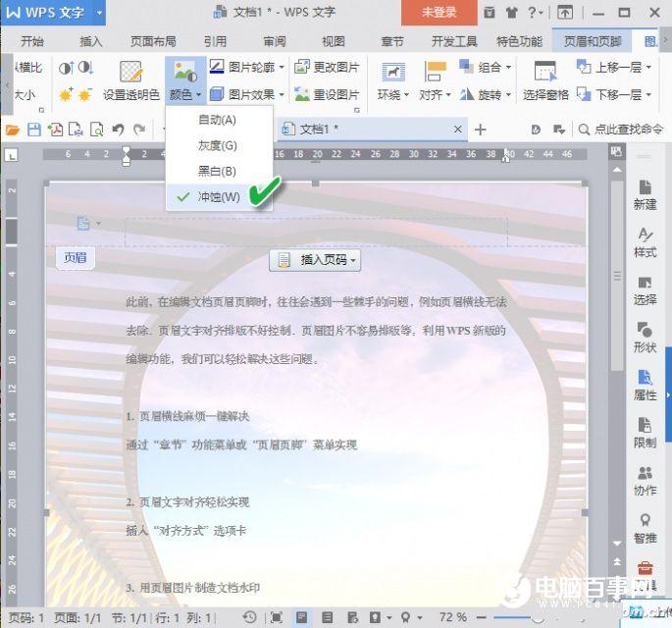
Task: Open the Align (对齐) dropdown
Action: pyautogui.click(x=435, y=80)
